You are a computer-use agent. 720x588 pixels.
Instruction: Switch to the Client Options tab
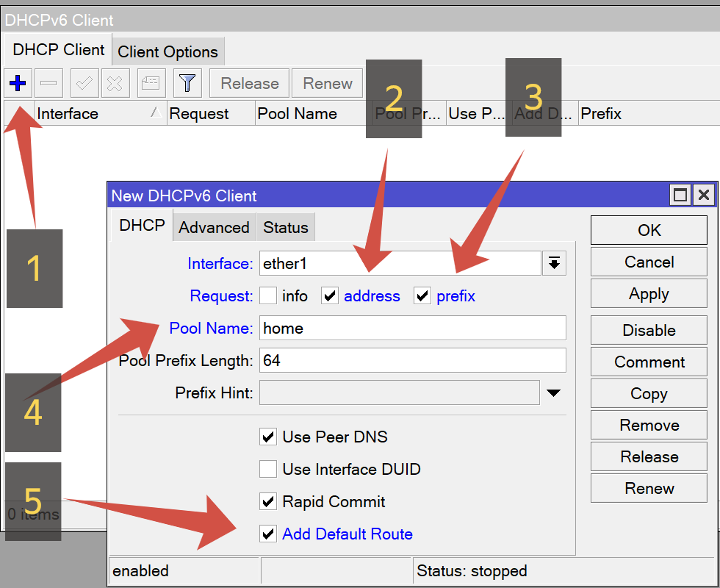point(168,52)
